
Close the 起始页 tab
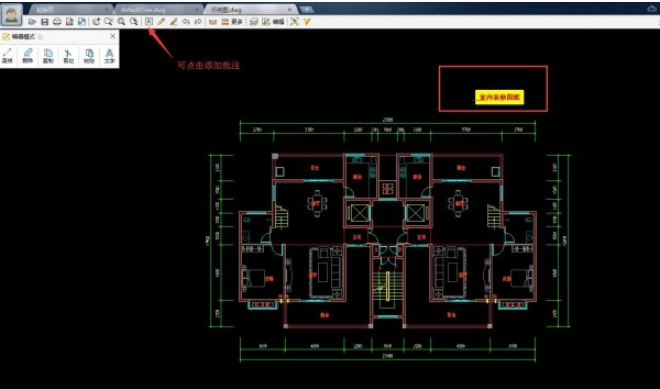click(107, 9)
